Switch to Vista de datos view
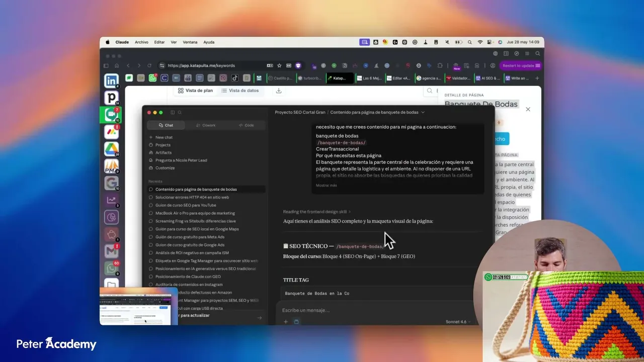The width and height of the screenshot is (644, 362). point(240,90)
